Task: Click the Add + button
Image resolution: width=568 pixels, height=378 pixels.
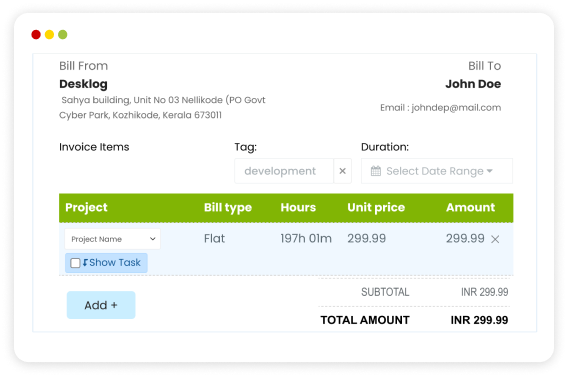Action: click(101, 305)
